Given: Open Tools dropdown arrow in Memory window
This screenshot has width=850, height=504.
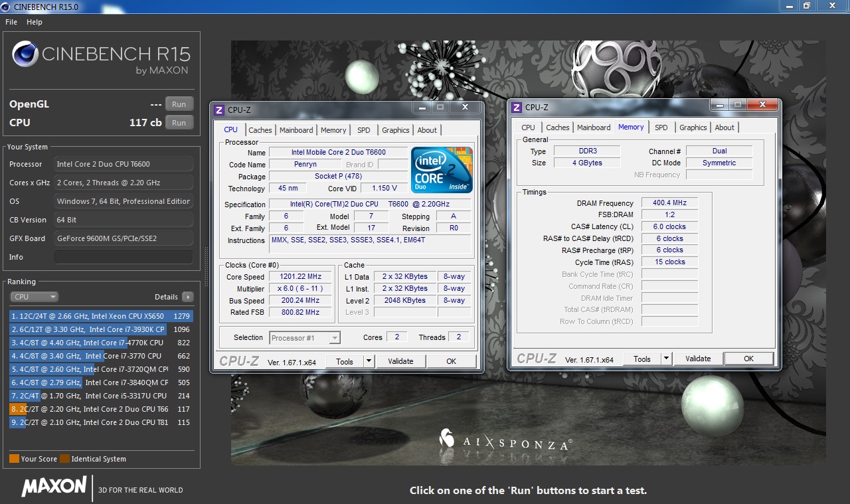Looking at the screenshot, I should coord(666,359).
